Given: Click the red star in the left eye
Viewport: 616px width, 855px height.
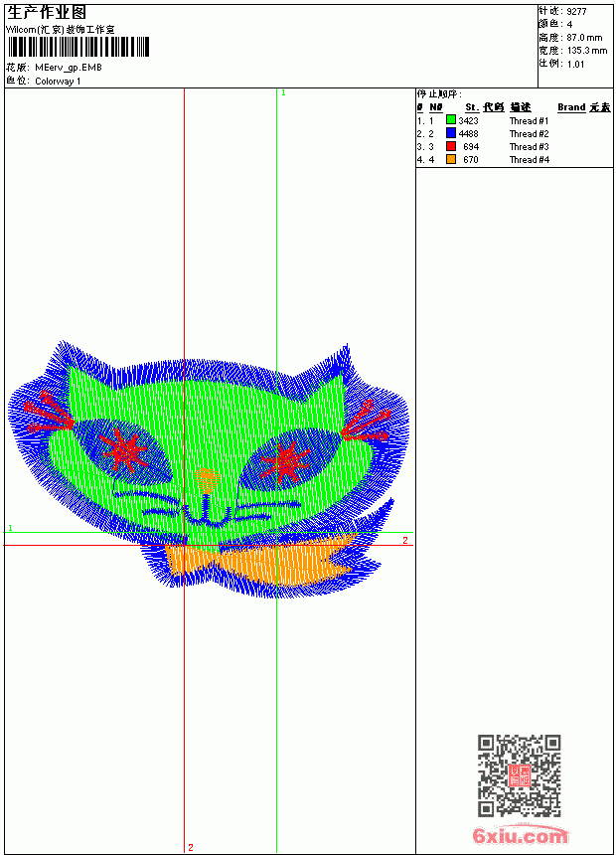Looking at the screenshot, I should click(x=124, y=449).
